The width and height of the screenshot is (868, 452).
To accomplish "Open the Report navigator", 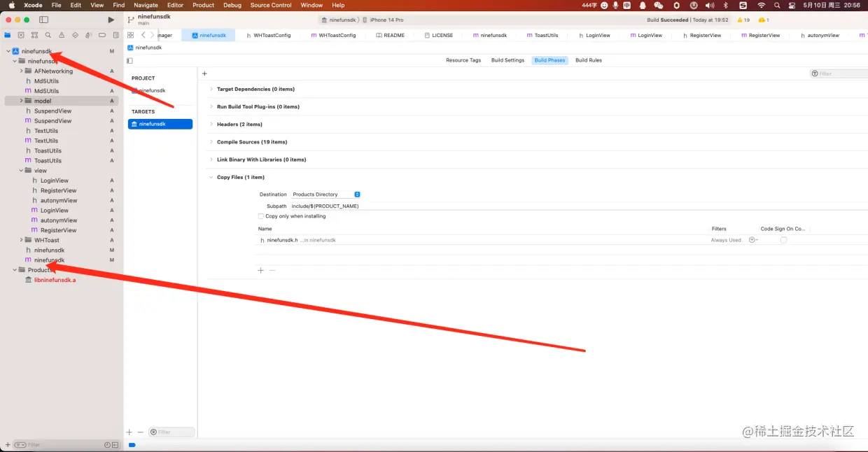I will click(x=115, y=35).
